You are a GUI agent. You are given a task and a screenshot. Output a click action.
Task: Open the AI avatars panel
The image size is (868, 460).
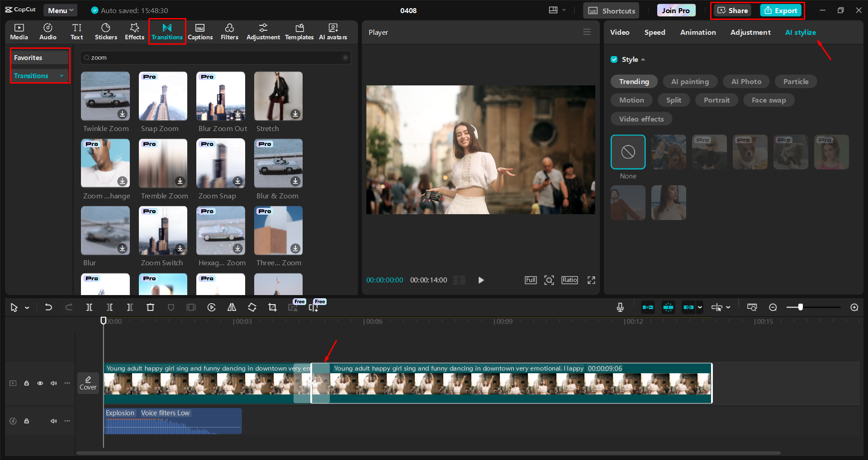tap(333, 32)
